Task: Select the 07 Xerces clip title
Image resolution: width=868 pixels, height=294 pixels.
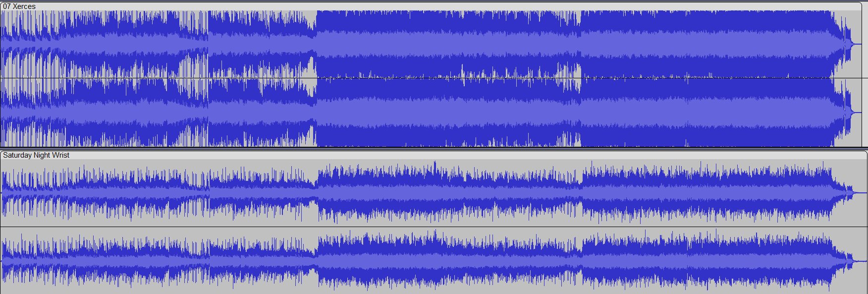Action: (x=19, y=6)
